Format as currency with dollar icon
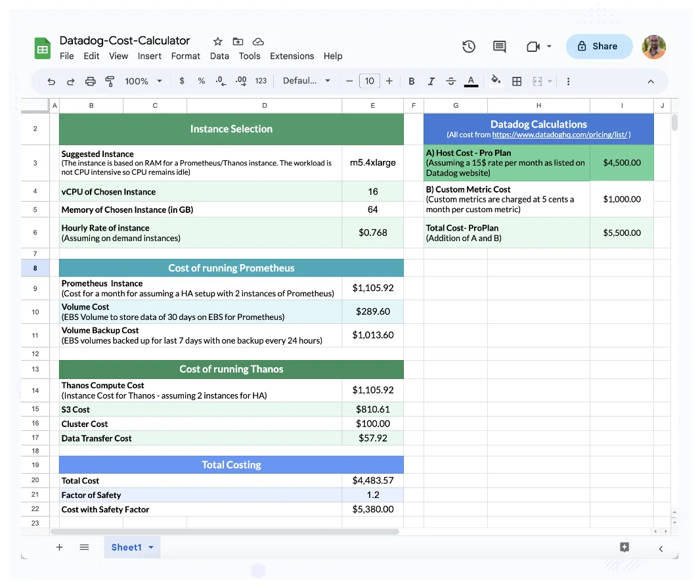The image size is (700, 588). click(182, 81)
